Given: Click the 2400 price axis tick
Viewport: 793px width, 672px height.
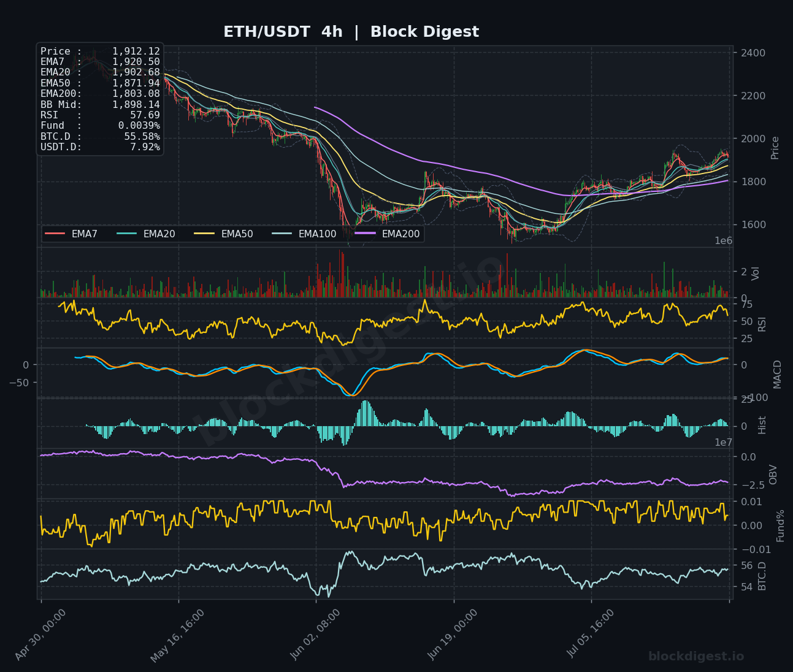Looking at the screenshot, I should tap(753, 53).
